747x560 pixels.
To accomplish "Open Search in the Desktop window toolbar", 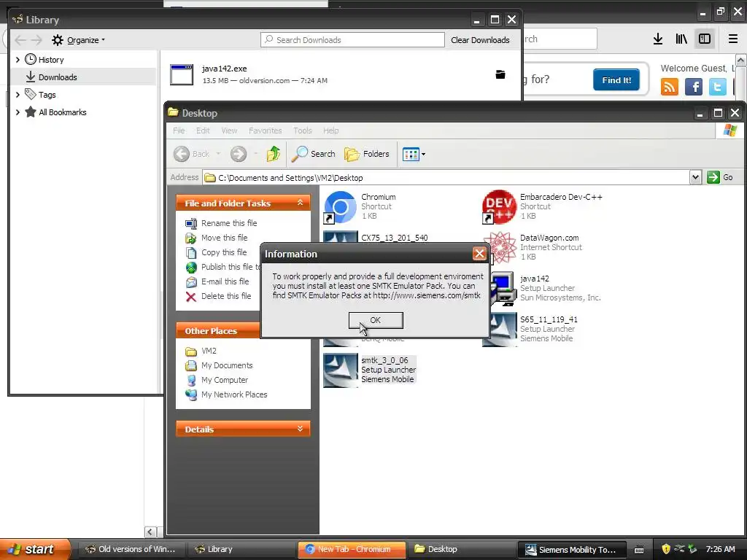I will click(x=314, y=154).
